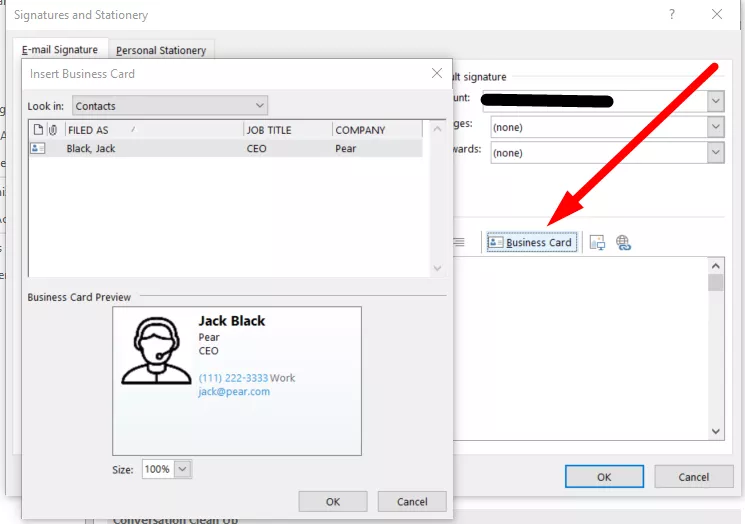Switch to the Personal Stationery tab
This screenshot has height=524, width=745.
point(161,50)
